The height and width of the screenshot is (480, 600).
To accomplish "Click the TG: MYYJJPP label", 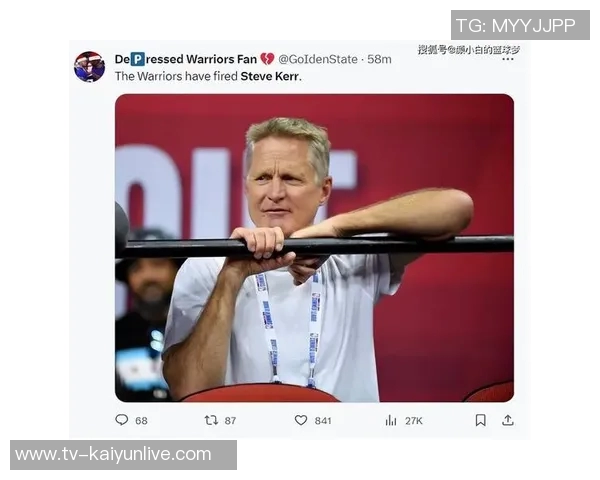I will point(520,25).
